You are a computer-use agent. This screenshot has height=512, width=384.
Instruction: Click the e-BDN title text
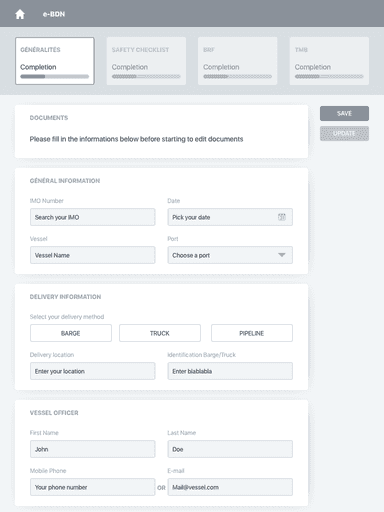click(x=54, y=14)
